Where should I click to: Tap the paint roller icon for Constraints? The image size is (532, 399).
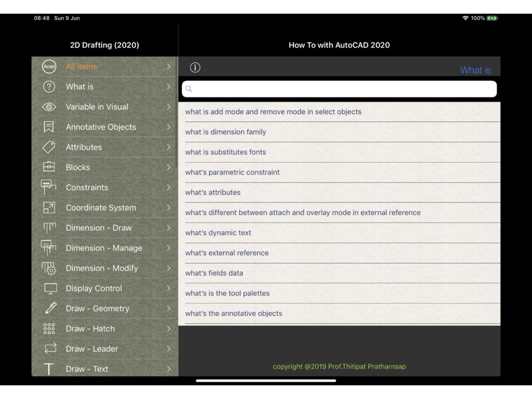48,187
